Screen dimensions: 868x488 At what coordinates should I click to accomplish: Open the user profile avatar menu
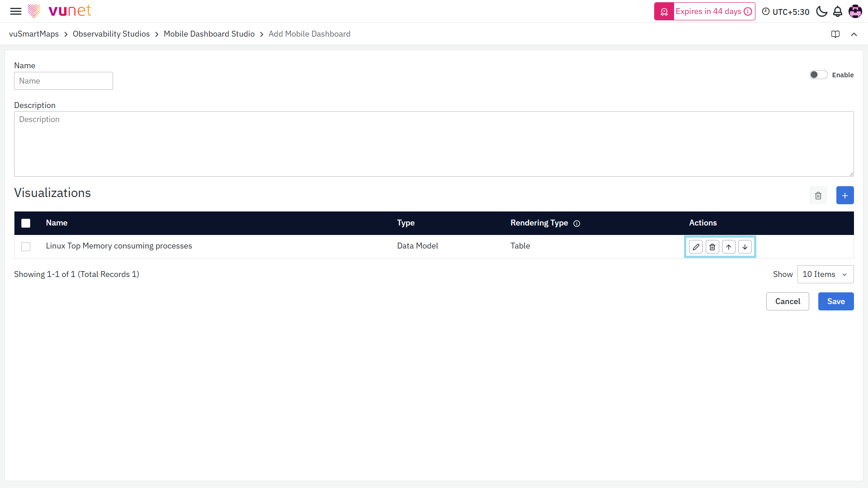pos(855,12)
